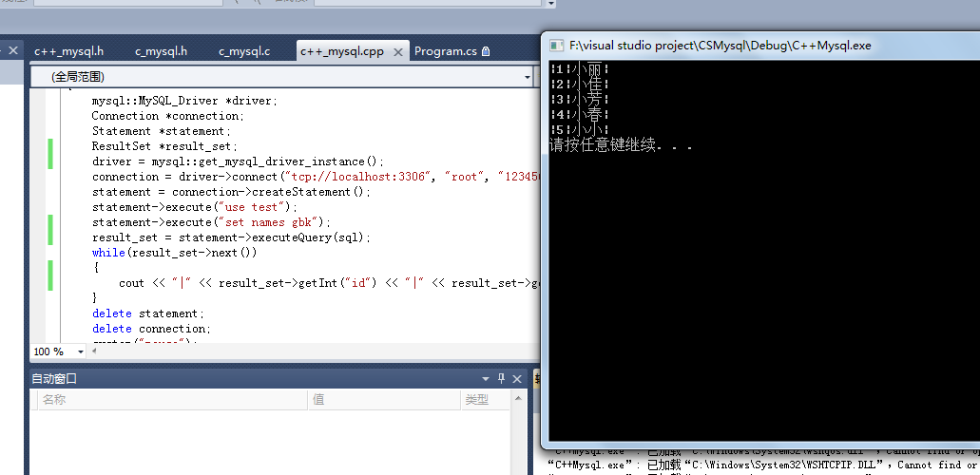Open the 100 % zoom level dropdown
The height and width of the screenshot is (475, 980).
click(x=80, y=351)
